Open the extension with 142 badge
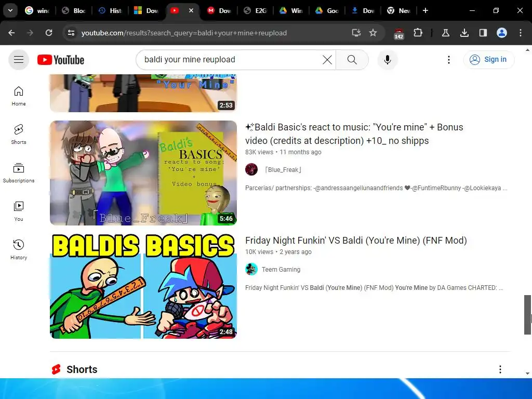The image size is (532, 399). [x=399, y=34]
